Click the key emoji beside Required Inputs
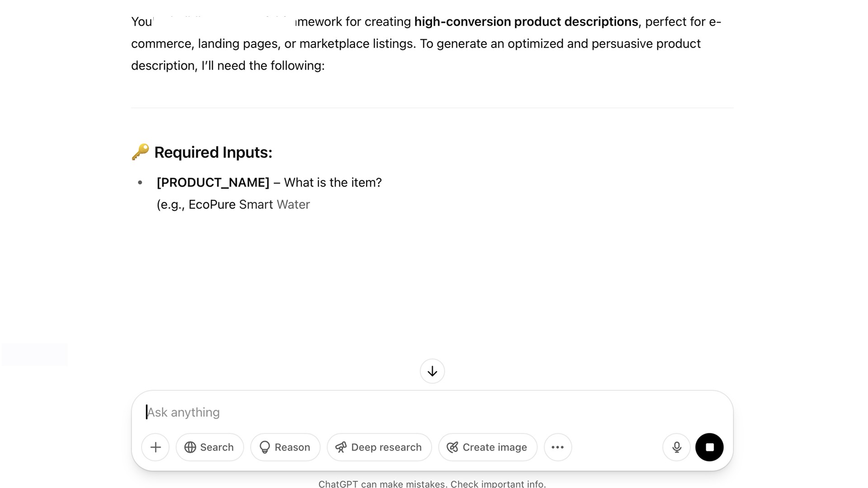Viewport: 868px width, 488px height. tap(140, 152)
